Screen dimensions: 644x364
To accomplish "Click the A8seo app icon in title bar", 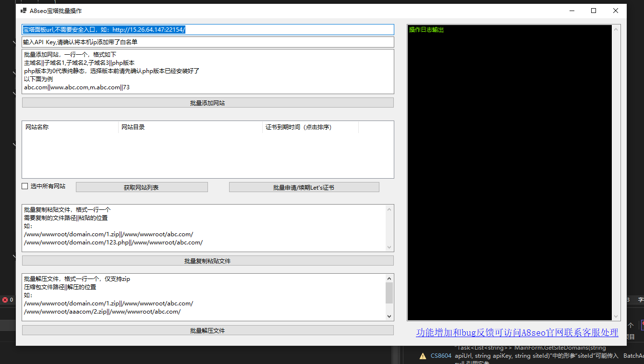I will tap(24, 11).
